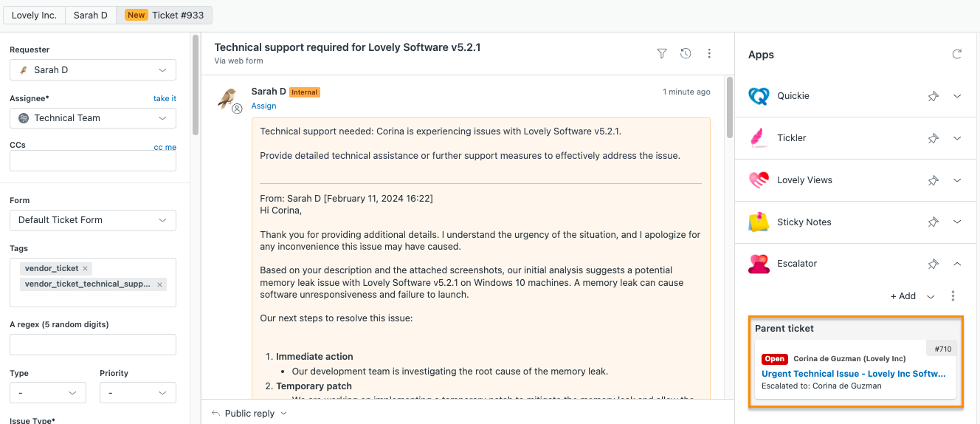Viewport: 980px width, 424px height.
Task: Open the Priority dropdown
Action: (138, 393)
